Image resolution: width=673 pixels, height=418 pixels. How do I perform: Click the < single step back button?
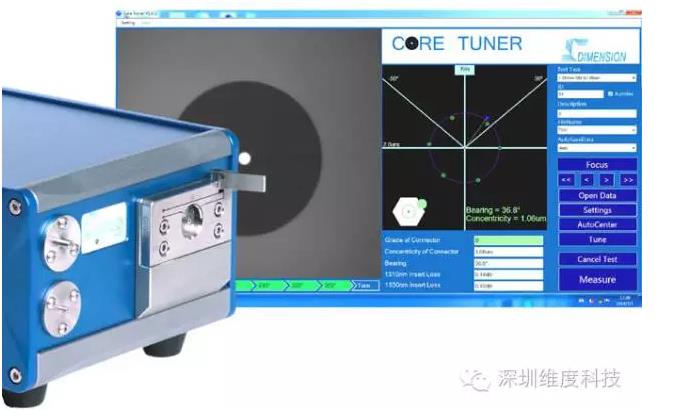586,180
